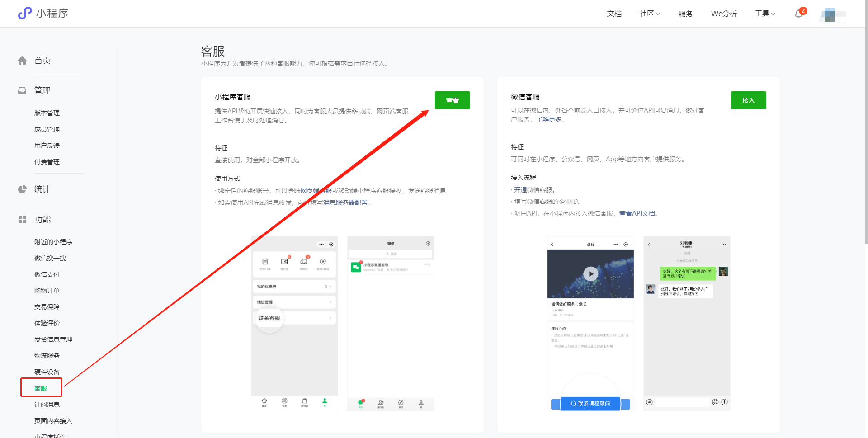Viewport: 868px width, 438px height.
Task: Open the 文档 menu item
Action: [614, 14]
